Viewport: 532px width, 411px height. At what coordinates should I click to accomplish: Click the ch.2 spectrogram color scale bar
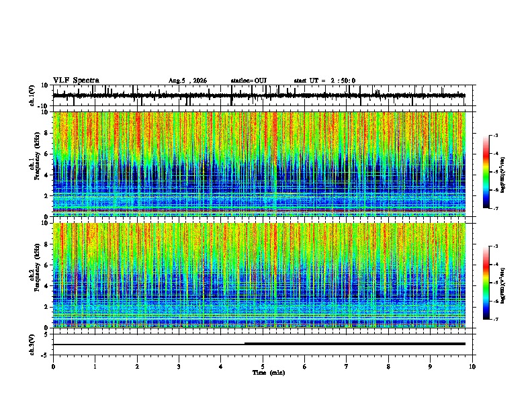pos(486,283)
